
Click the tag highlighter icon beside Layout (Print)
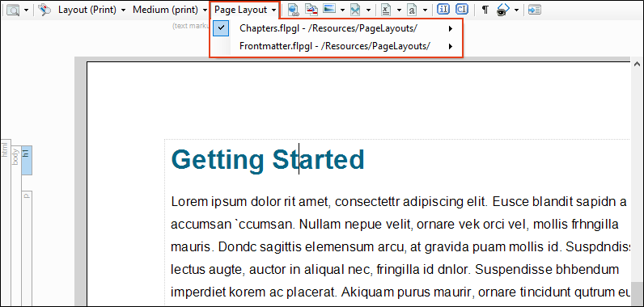tap(44, 10)
